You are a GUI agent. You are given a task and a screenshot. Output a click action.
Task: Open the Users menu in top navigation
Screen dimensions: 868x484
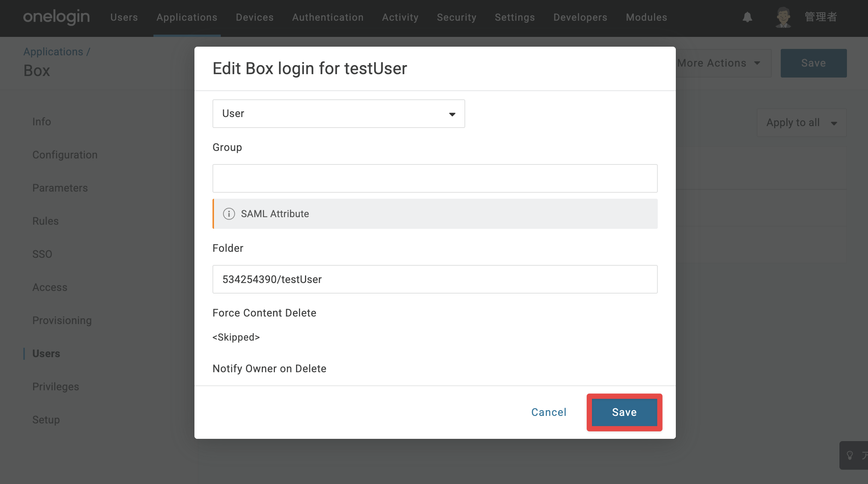[x=124, y=17]
